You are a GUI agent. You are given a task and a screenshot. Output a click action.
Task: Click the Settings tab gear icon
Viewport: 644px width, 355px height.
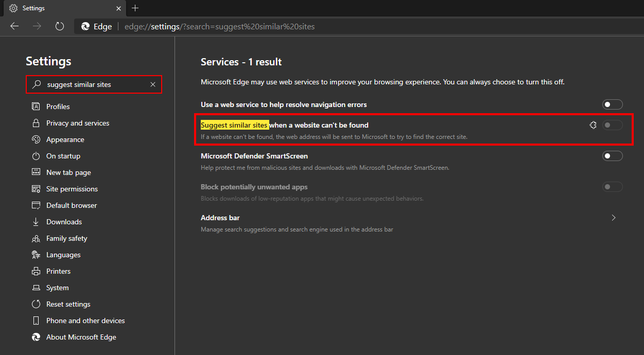tap(13, 8)
